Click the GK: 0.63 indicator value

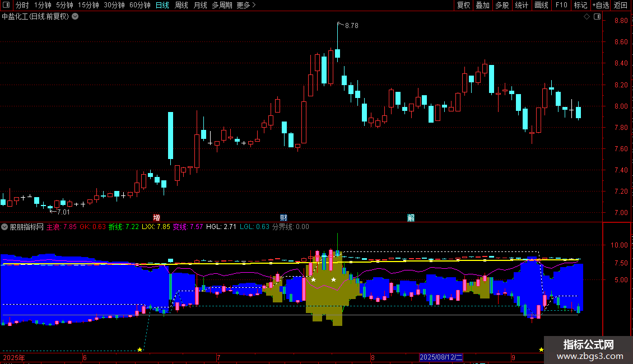[92, 227]
